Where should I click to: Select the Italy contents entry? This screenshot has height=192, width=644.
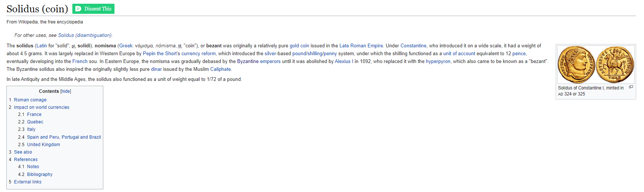point(31,129)
